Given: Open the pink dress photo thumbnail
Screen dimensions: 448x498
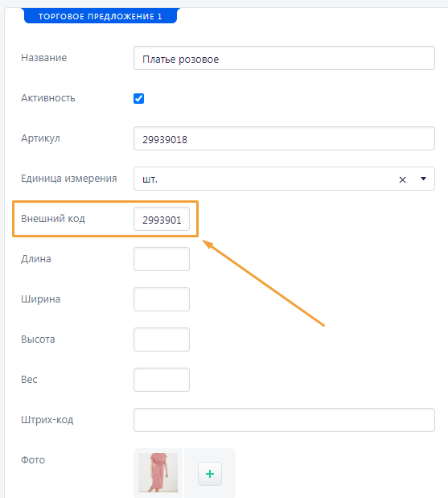Looking at the screenshot, I should pyautogui.click(x=158, y=472).
